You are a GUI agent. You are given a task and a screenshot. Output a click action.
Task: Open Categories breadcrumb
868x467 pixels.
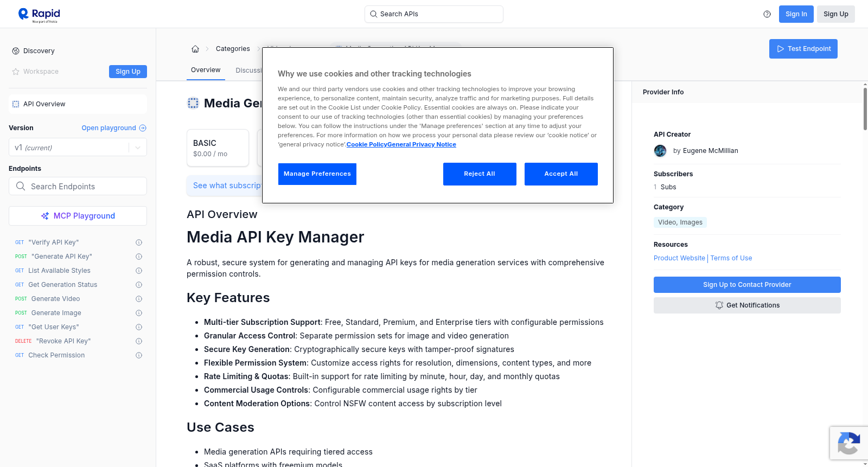point(233,49)
